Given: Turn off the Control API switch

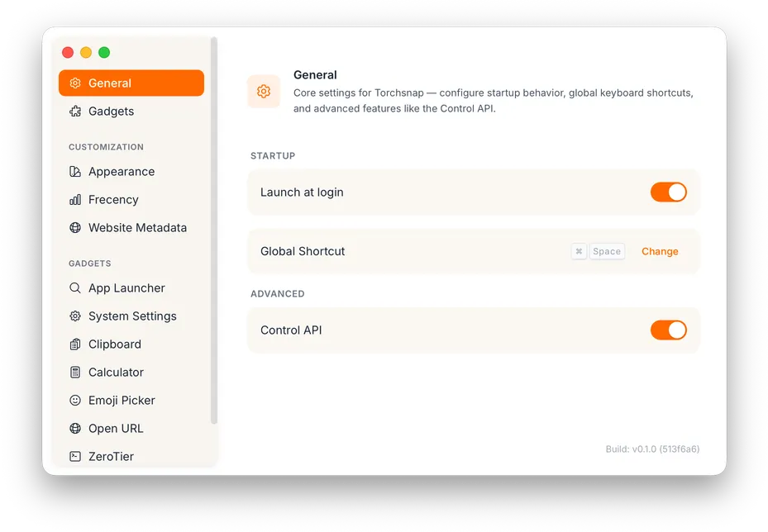Looking at the screenshot, I should (669, 330).
